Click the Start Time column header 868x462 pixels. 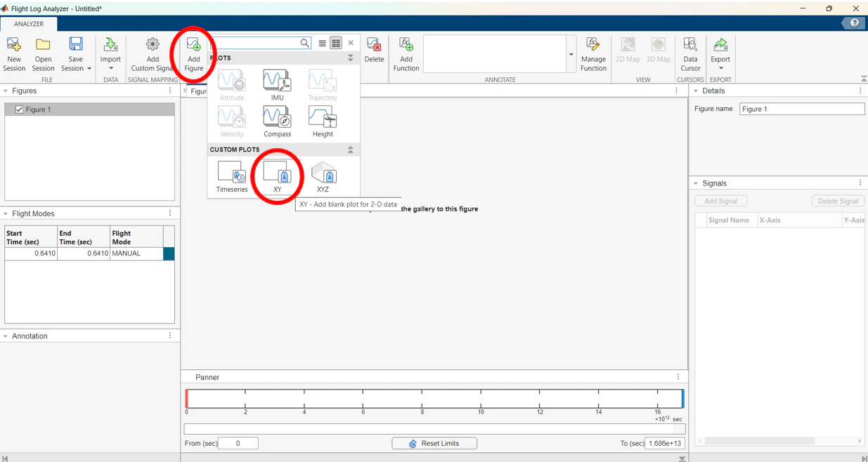(x=31, y=237)
